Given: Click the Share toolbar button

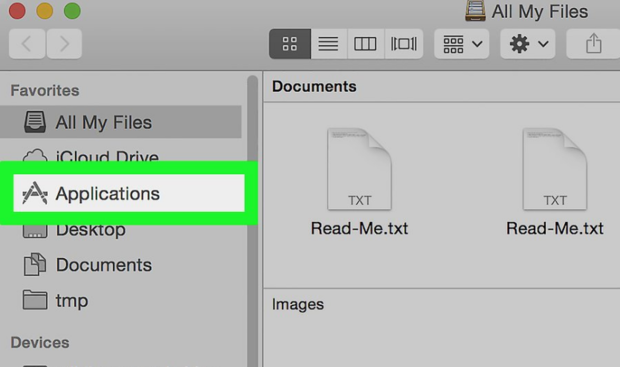Looking at the screenshot, I should tap(593, 44).
